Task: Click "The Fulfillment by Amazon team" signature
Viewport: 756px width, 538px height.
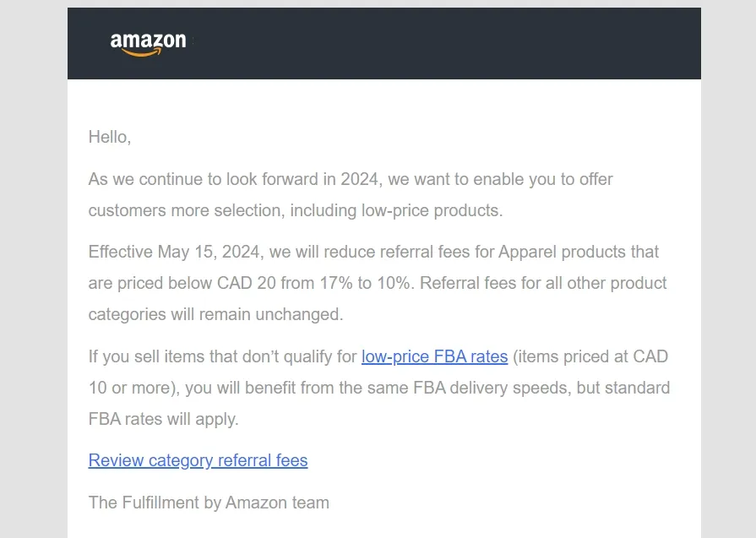Action: [209, 503]
